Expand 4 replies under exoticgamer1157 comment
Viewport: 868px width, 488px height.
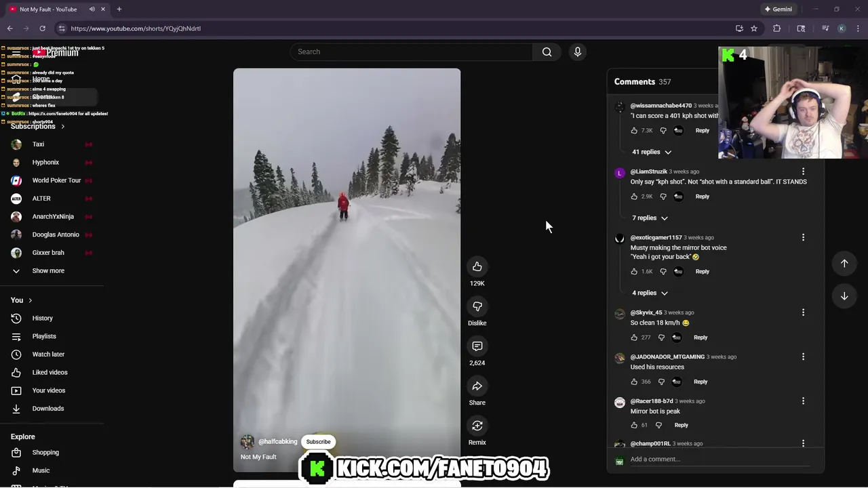pos(650,293)
